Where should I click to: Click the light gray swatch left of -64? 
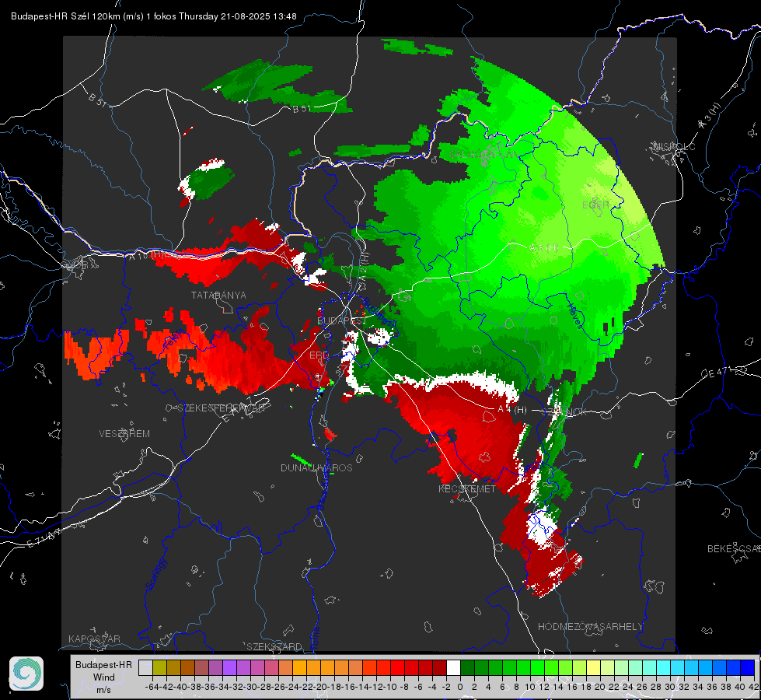pyautogui.click(x=145, y=667)
